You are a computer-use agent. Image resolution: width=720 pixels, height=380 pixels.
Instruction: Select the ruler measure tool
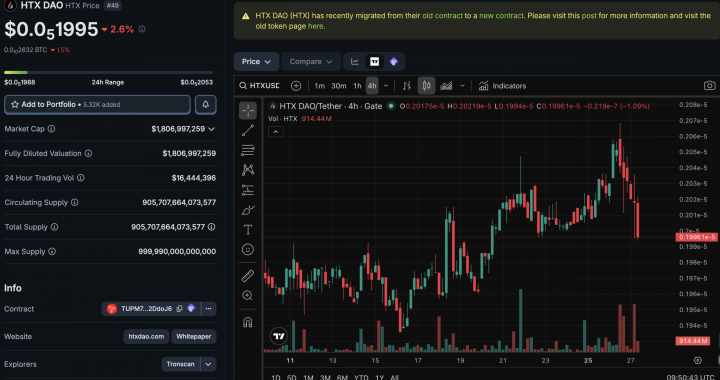click(248, 276)
